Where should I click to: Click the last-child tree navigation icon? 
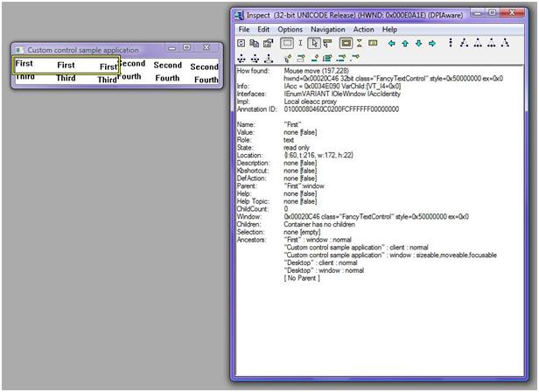(505, 43)
